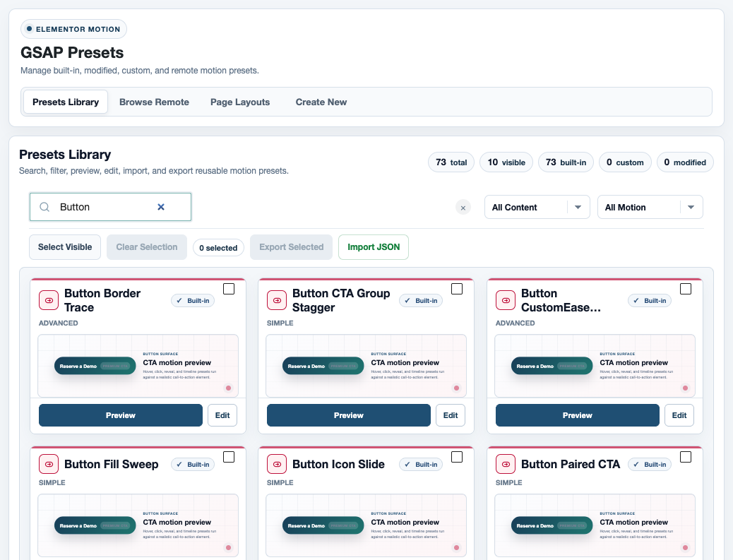The height and width of the screenshot is (560, 733).
Task: Select the Button Border Trace checkbox
Action: (x=229, y=289)
